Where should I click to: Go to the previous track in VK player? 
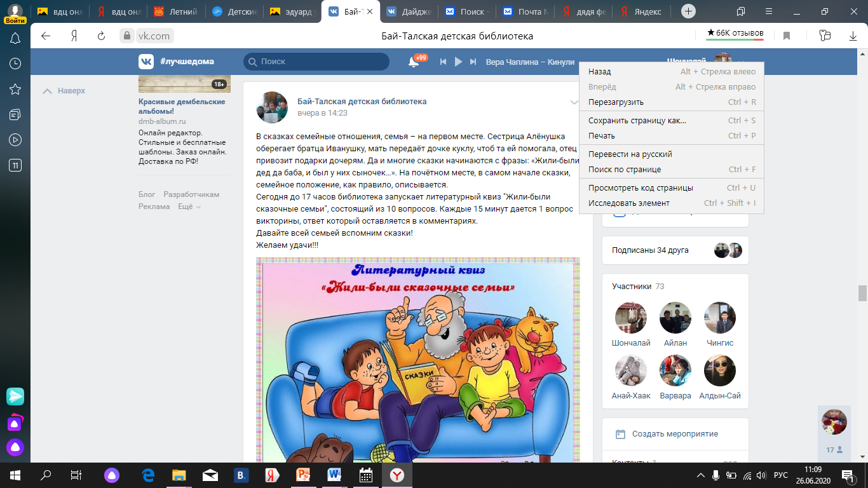(x=443, y=62)
